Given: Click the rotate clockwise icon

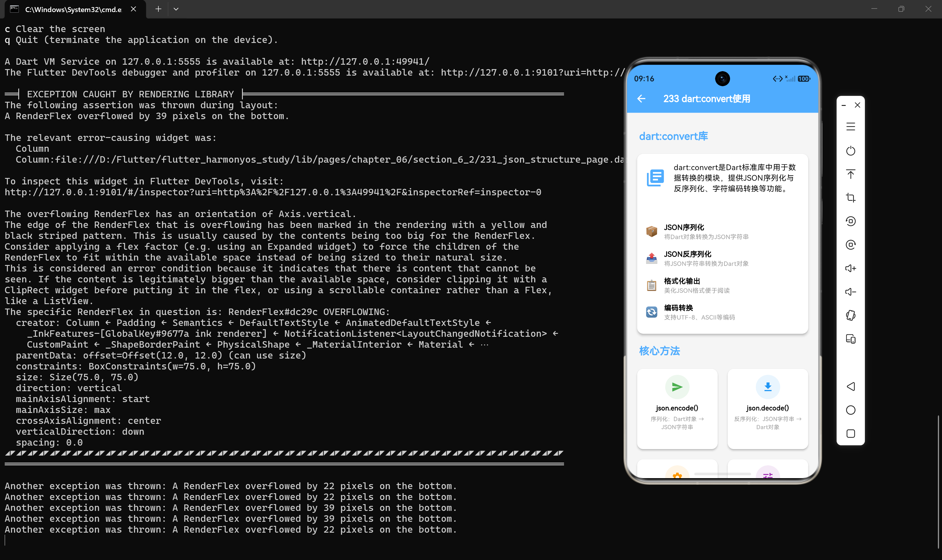Looking at the screenshot, I should pos(850,244).
